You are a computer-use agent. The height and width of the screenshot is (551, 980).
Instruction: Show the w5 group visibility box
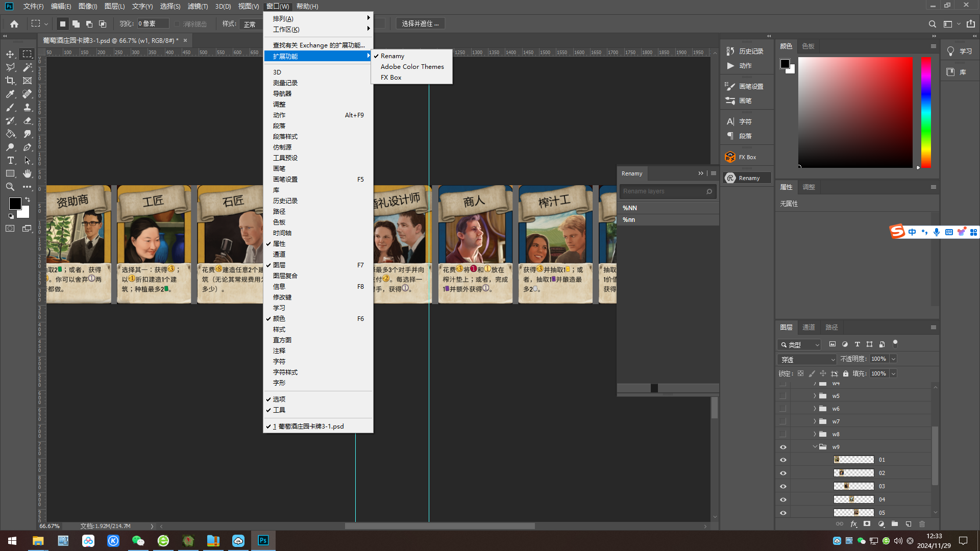783,396
